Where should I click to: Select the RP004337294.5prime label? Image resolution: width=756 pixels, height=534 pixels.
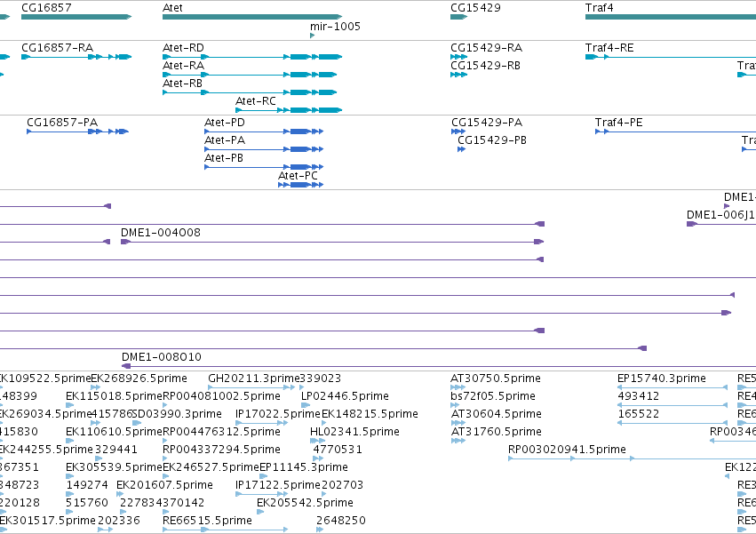[x=221, y=450]
